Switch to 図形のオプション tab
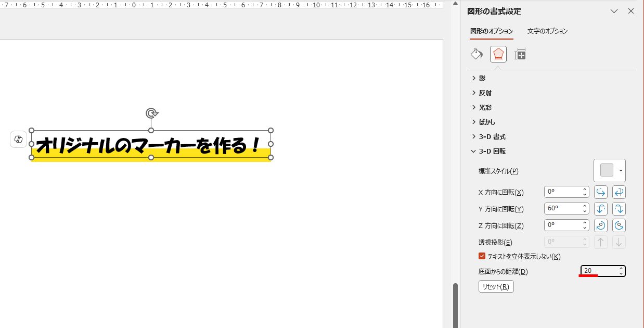The height and width of the screenshot is (328, 644). [492, 31]
